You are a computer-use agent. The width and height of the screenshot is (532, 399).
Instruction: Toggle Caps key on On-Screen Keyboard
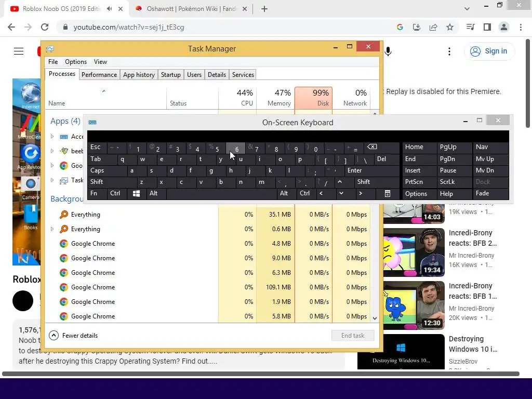tap(108, 170)
